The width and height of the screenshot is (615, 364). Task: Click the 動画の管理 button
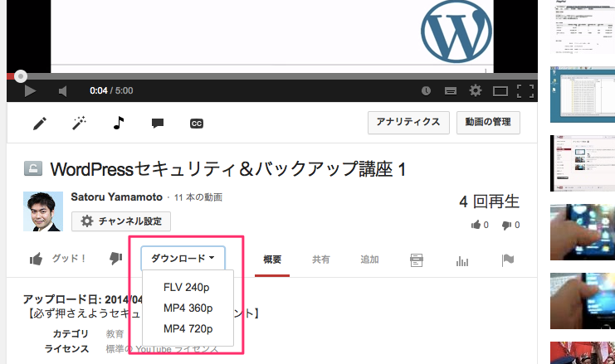pyautogui.click(x=488, y=123)
